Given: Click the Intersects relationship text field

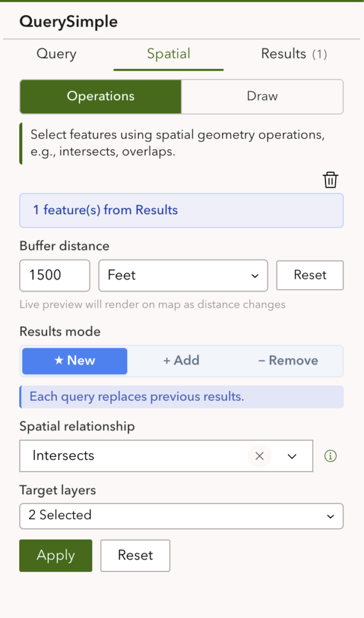Looking at the screenshot, I should click(133, 456).
